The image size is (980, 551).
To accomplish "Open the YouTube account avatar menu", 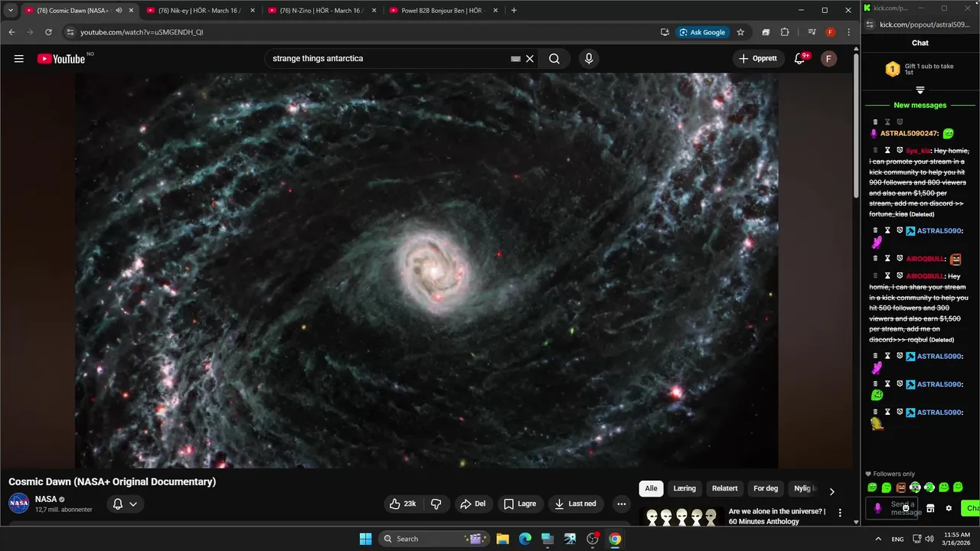I will (828, 59).
